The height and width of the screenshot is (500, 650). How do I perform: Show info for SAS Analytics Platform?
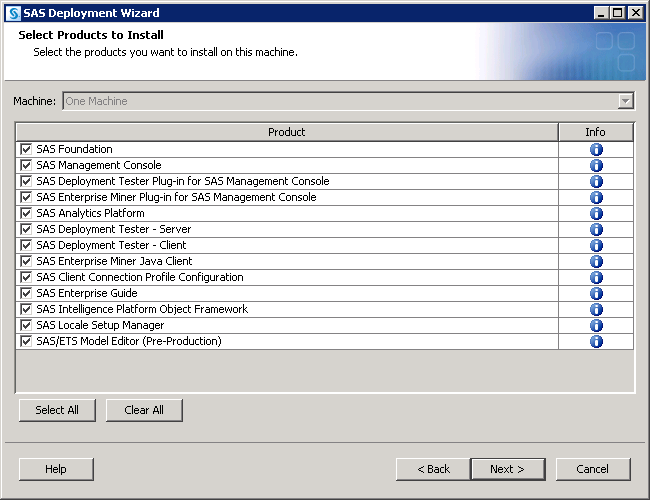tap(596, 214)
